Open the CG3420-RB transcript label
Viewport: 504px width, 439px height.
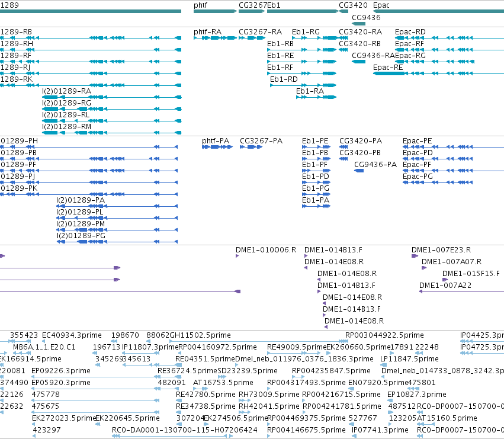(x=359, y=44)
